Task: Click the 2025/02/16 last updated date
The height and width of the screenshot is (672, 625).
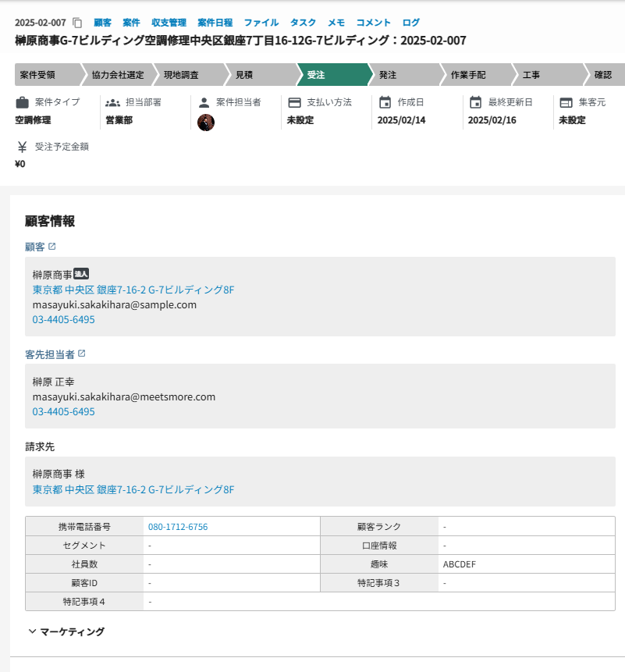Action: pyautogui.click(x=492, y=120)
